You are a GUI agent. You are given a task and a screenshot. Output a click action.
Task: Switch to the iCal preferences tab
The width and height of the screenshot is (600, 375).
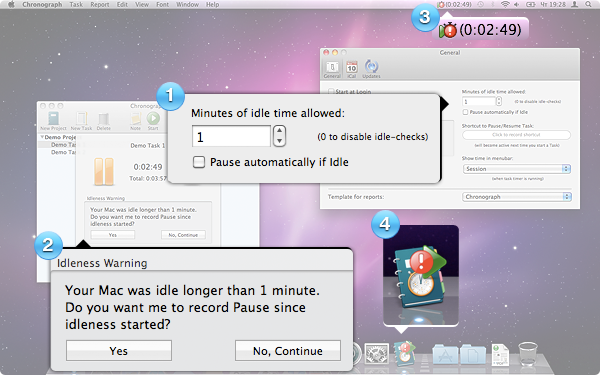(x=352, y=67)
